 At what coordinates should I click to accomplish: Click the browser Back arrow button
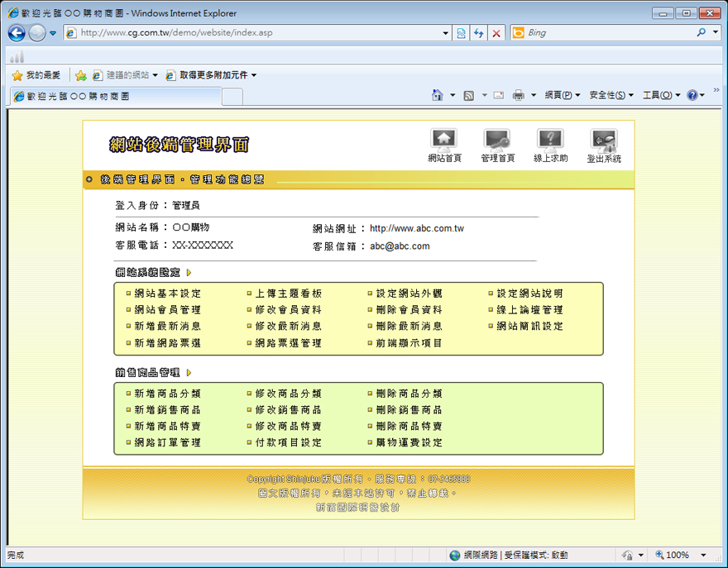point(17,33)
